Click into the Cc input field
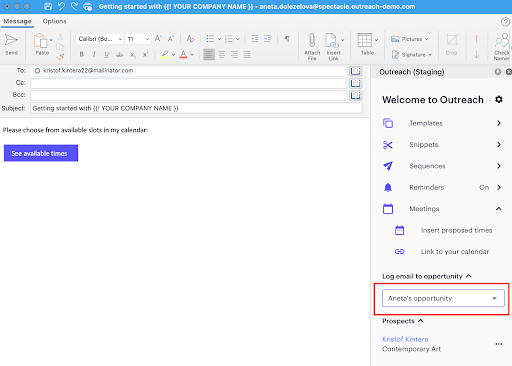512x366 pixels. 188,83
